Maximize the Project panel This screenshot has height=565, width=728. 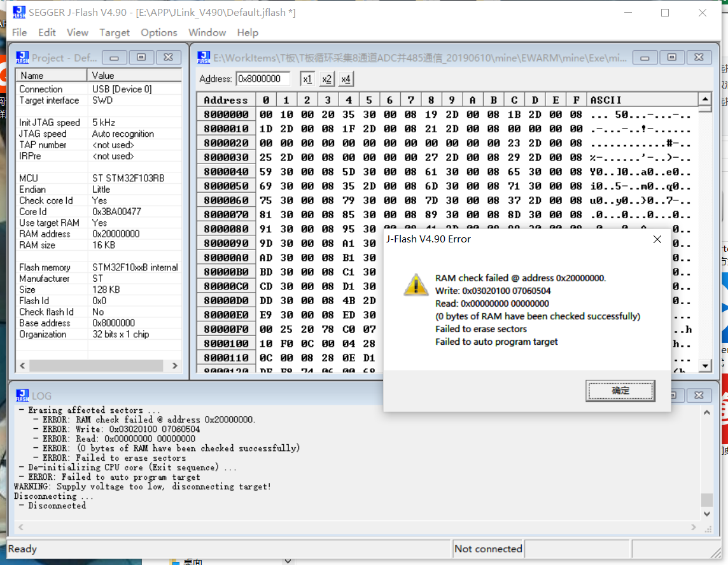141,57
